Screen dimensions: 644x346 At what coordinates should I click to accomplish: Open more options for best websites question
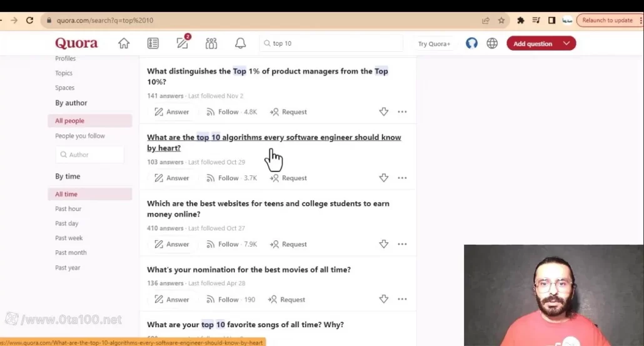402,244
